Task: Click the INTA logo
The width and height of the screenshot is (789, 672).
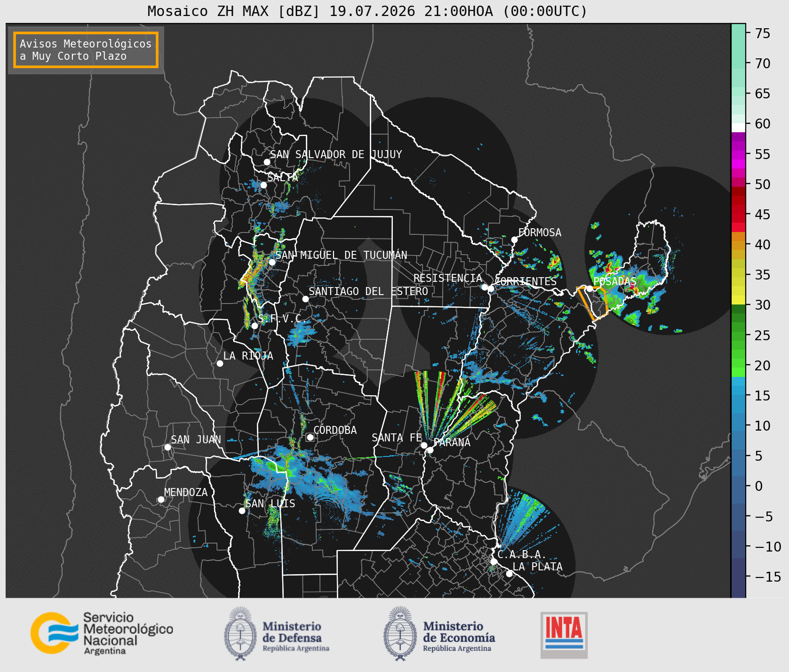Action: coord(564,635)
